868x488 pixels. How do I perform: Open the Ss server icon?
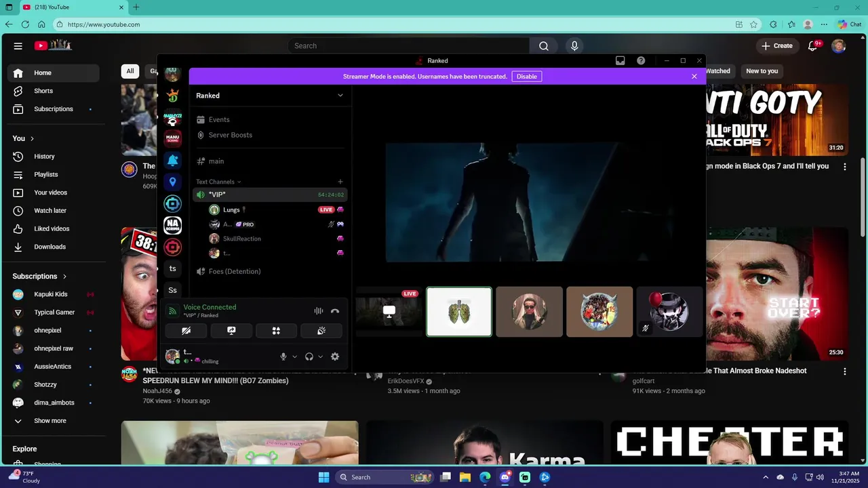(173, 290)
